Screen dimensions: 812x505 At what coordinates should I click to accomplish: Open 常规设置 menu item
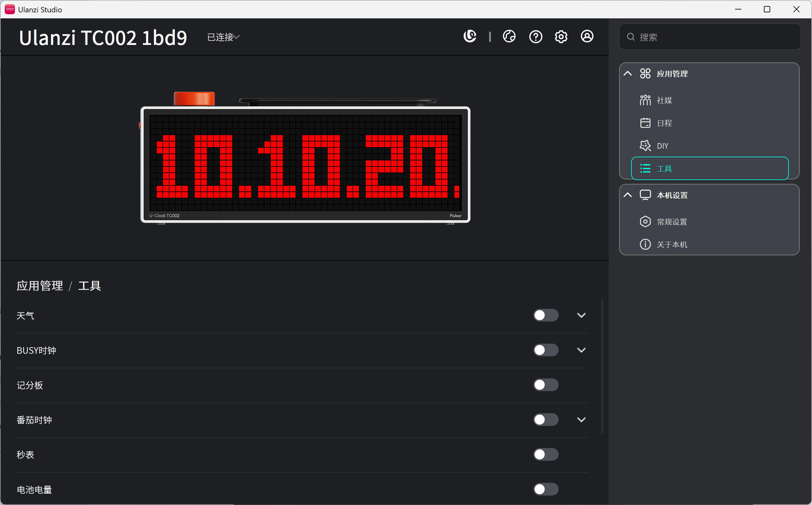click(x=709, y=222)
